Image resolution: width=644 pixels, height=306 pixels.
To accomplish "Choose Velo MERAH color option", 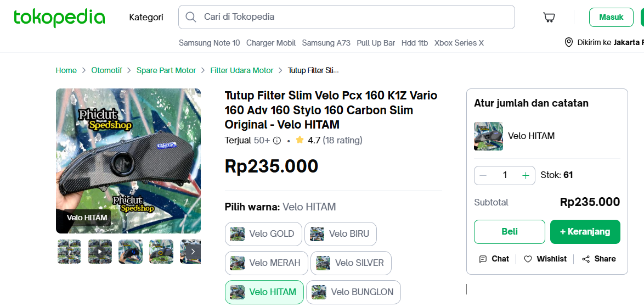I will (x=267, y=263).
